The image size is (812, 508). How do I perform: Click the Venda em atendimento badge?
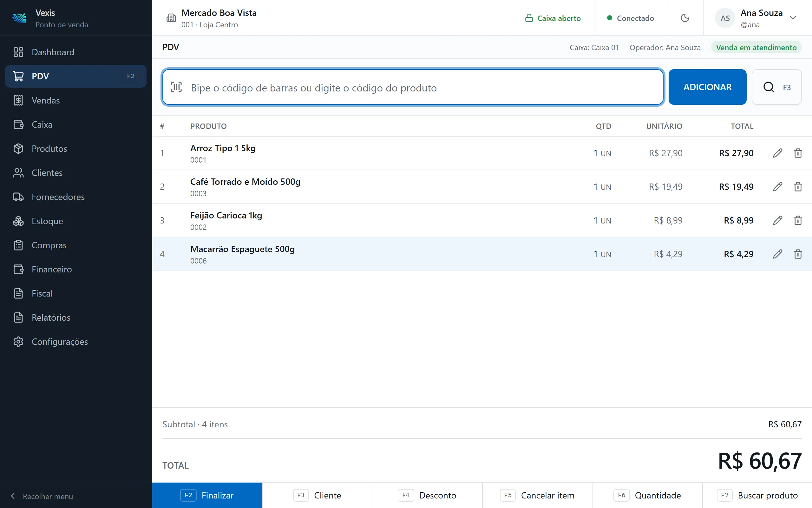click(x=756, y=47)
